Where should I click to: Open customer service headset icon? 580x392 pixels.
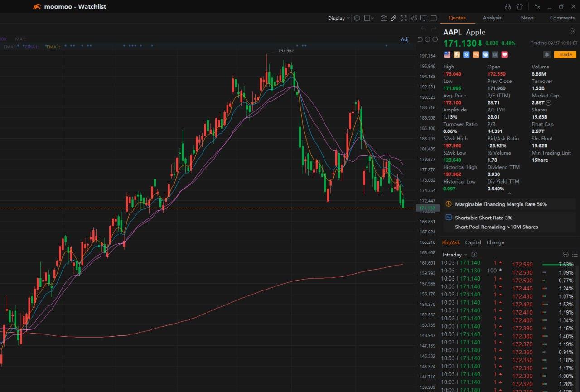[507, 6]
